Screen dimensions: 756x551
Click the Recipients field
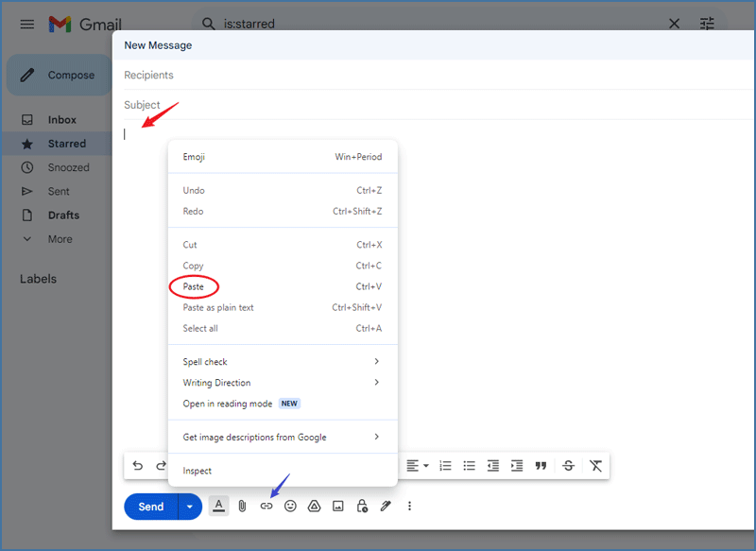(438, 75)
